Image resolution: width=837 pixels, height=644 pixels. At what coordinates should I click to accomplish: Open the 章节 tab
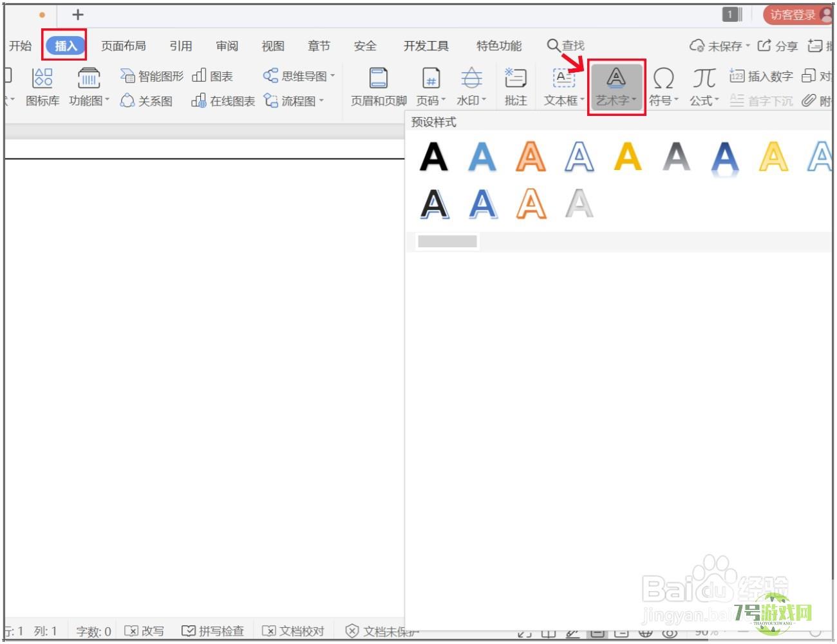point(319,46)
